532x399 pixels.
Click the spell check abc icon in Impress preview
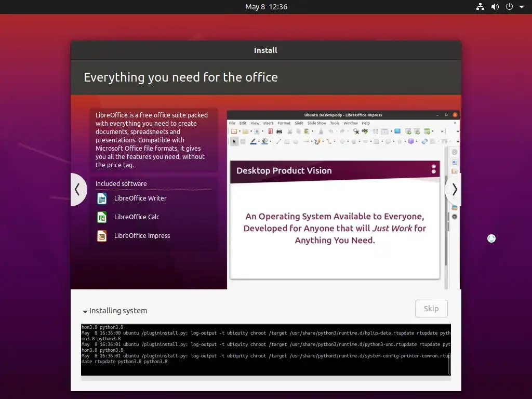[365, 131]
